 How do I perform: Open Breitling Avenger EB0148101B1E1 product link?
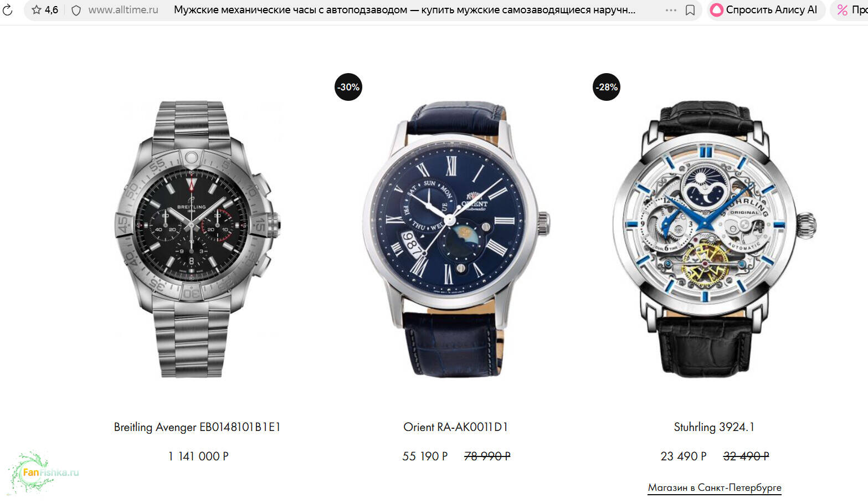[197, 427]
